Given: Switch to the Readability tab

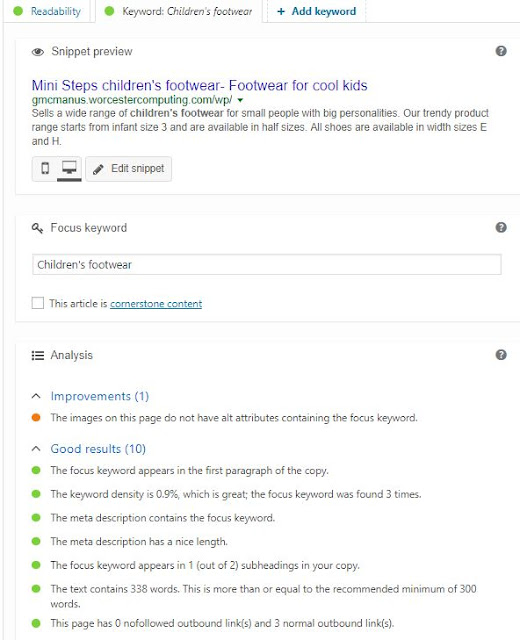Looking at the screenshot, I should coord(47,11).
